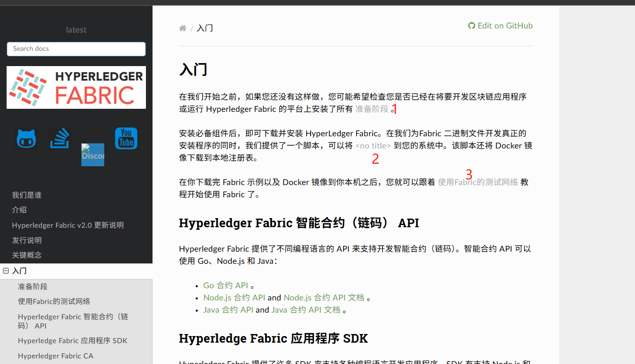
Task: Open the Java 合约 API link
Action: pos(228,310)
